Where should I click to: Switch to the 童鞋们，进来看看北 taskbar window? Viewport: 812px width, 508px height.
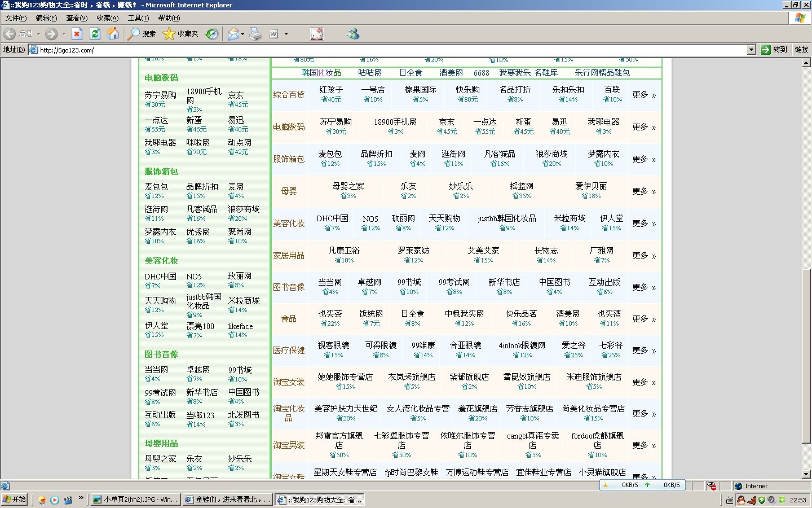click(228, 500)
